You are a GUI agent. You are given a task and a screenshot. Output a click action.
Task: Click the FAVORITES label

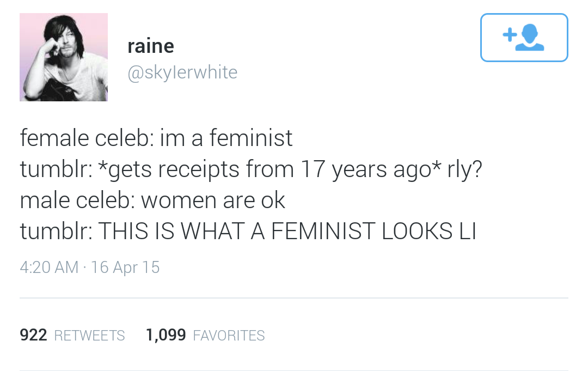click(229, 336)
